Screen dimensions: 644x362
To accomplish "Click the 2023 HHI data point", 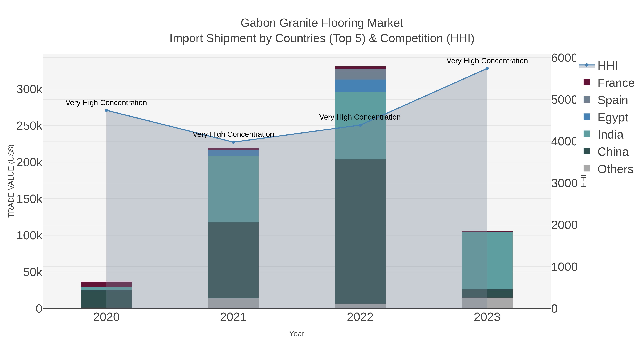I will (487, 68).
